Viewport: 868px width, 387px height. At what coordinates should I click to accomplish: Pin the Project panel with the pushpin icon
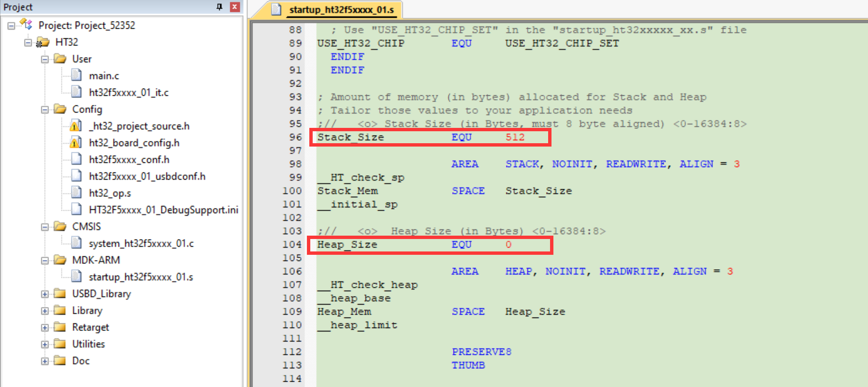pyautogui.click(x=219, y=7)
